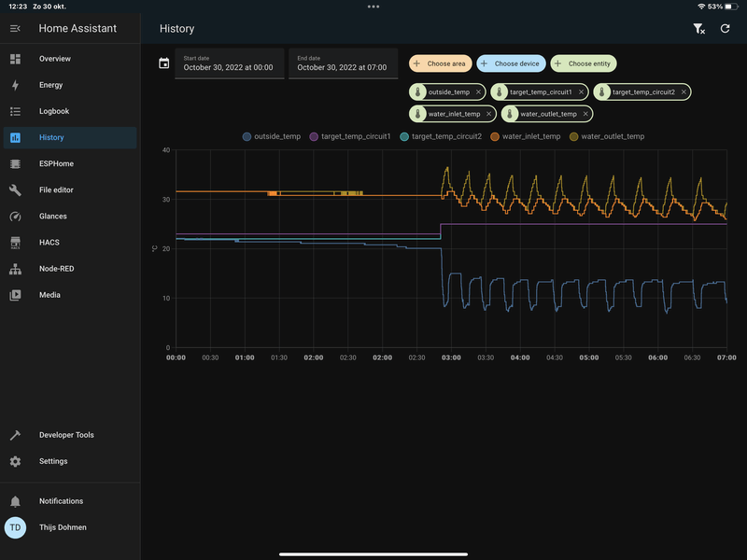This screenshot has height=560, width=747.
Task: Click the Overview dashboard icon
Action: coord(15,59)
